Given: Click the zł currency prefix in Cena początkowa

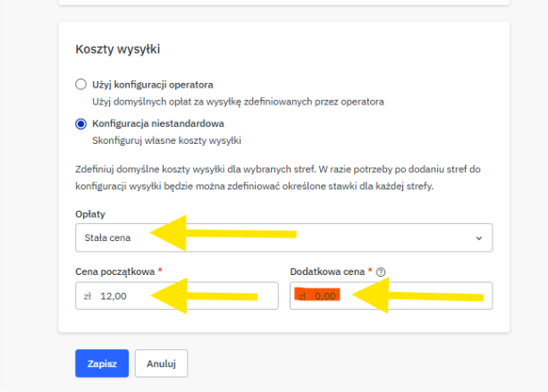Looking at the screenshot, I should click(88, 296).
